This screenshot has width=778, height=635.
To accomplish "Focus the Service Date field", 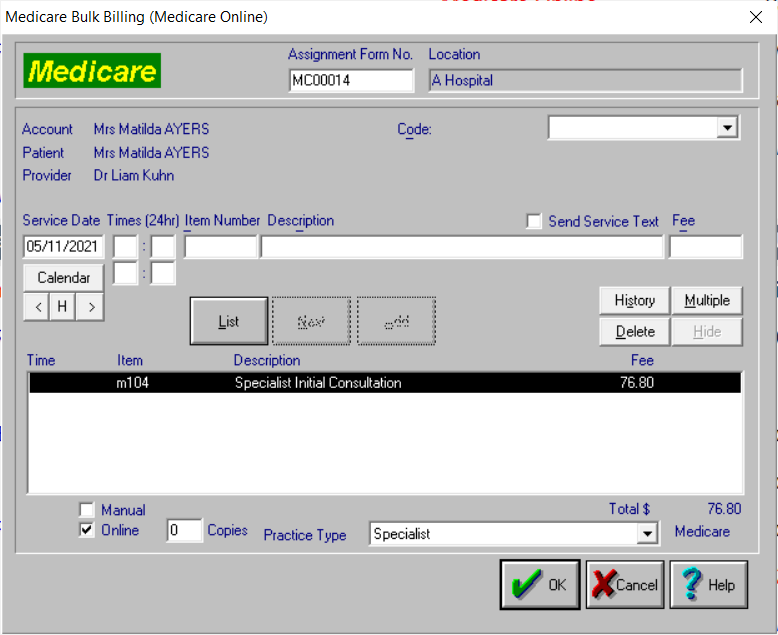I will (x=64, y=247).
